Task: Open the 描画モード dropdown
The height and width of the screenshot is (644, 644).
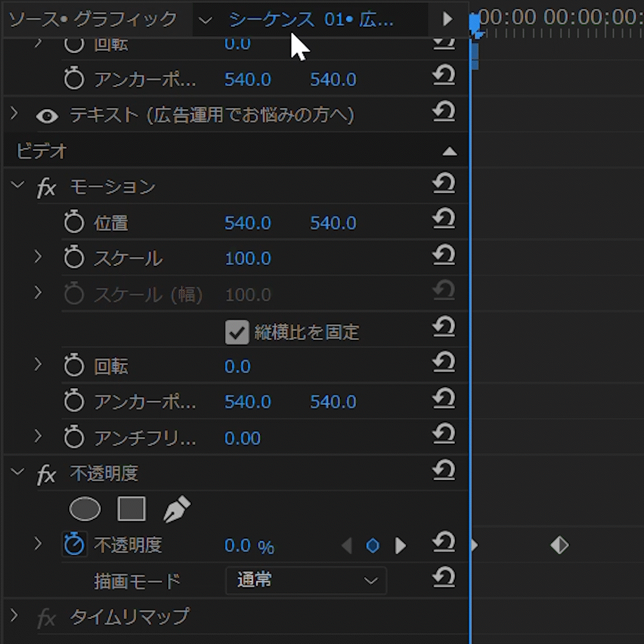Action: [x=306, y=581]
